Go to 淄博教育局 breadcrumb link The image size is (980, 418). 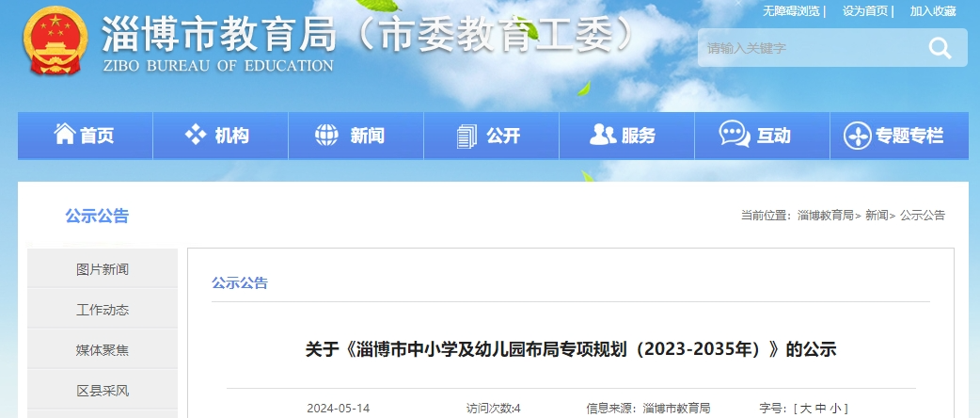tap(825, 216)
